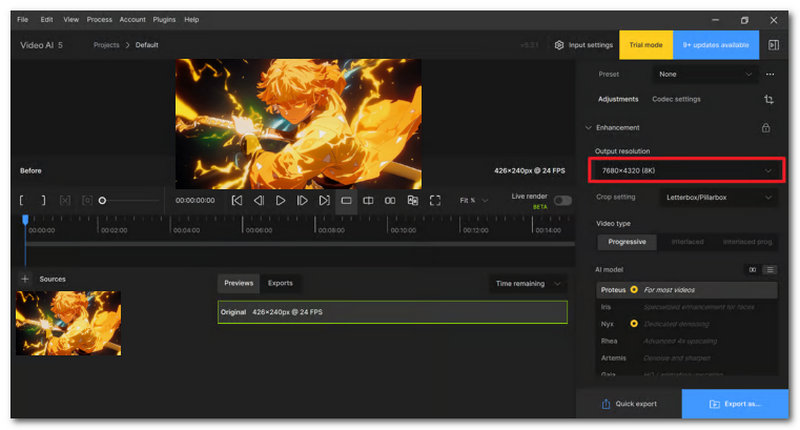Switch to the Exports tab
This screenshot has height=430, width=800.
click(x=280, y=283)
